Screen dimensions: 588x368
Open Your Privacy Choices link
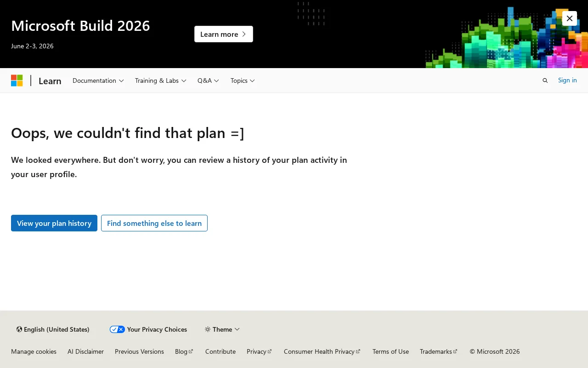148,329
